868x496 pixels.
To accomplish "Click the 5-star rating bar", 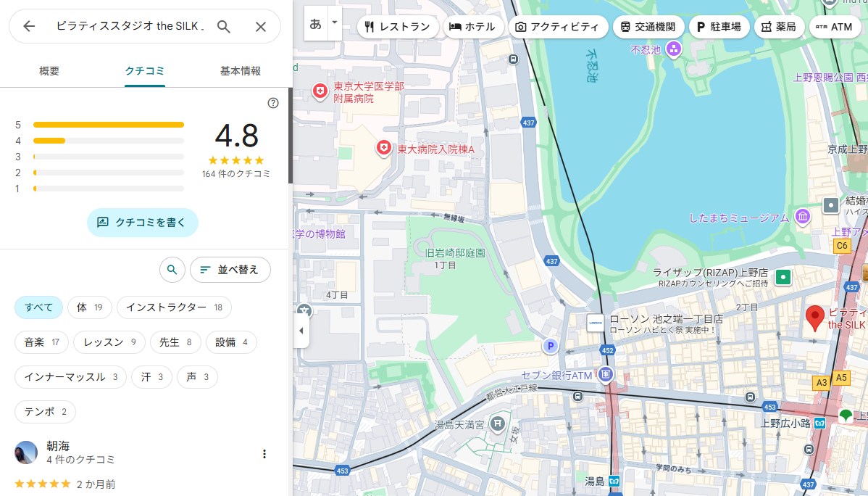I will 109,125.
